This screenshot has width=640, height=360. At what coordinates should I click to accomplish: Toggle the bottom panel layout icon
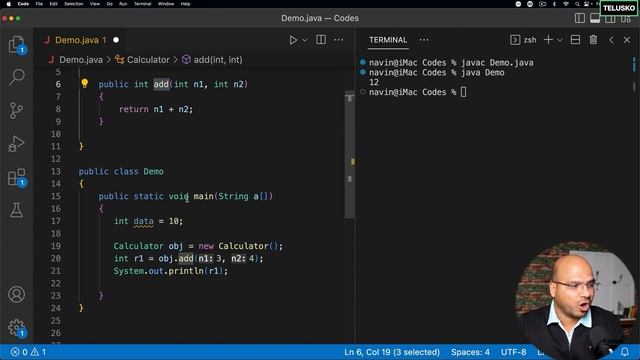595,18
